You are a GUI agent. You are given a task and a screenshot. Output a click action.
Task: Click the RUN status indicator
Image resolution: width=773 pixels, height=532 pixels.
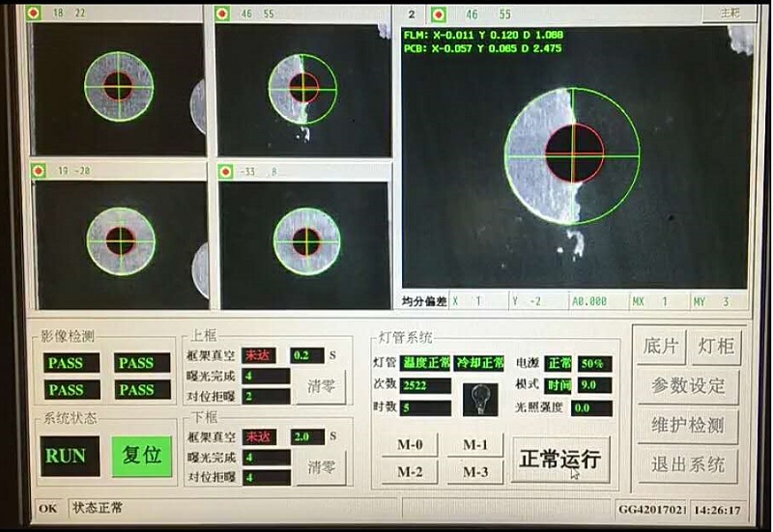pyautogui.click(x=70, y=456)
